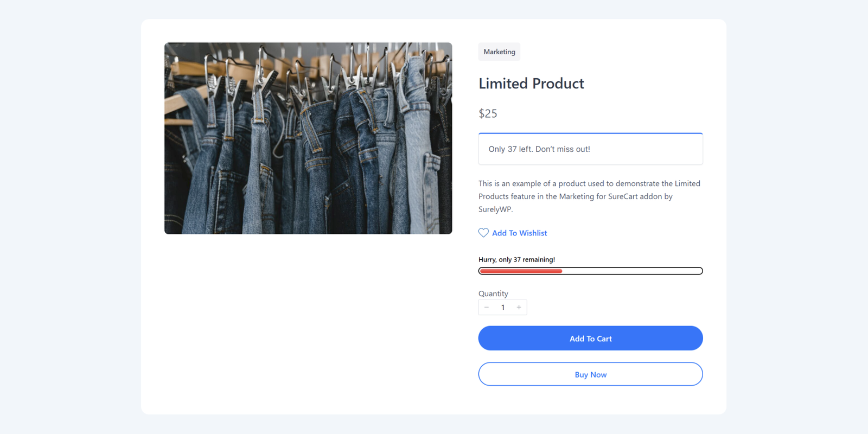Viewport: 868px width, 434px height.
Task: Click the Add To Cart button
Action: (x=590, y=338)
